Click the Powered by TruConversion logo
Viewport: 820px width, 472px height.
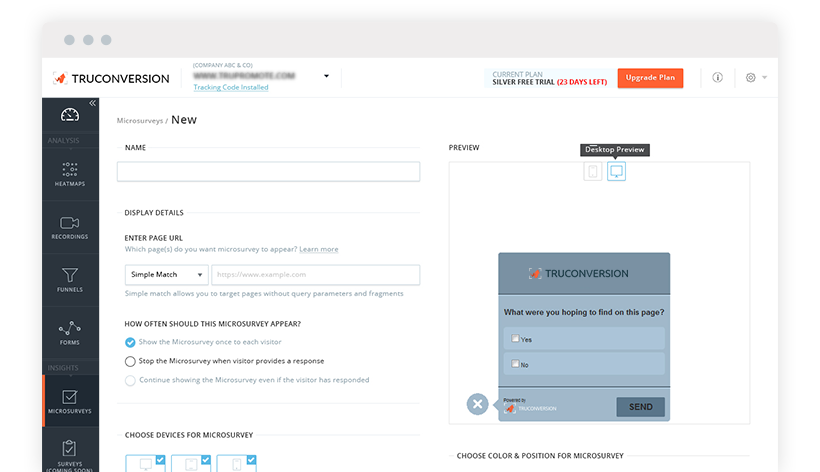(x=530, y=406)
